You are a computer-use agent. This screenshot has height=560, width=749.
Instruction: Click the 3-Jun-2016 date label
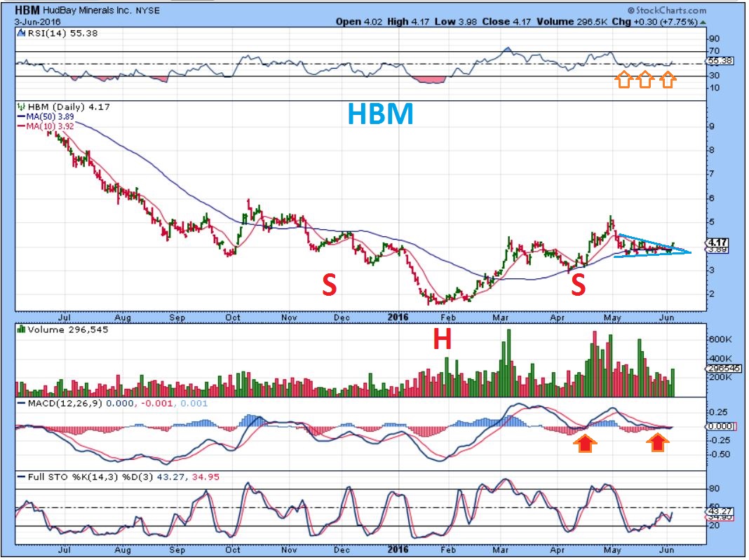click(x=37, y=22)
